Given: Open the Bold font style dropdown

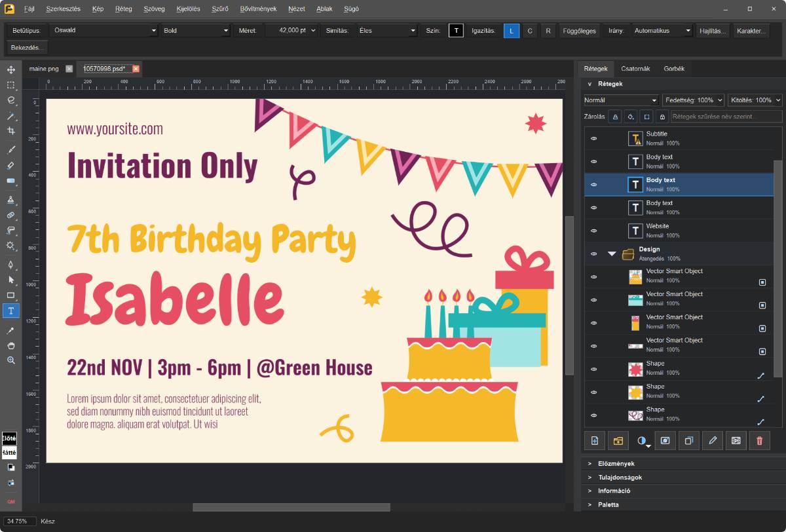Looking at the screenshot, I should (195, 31).
